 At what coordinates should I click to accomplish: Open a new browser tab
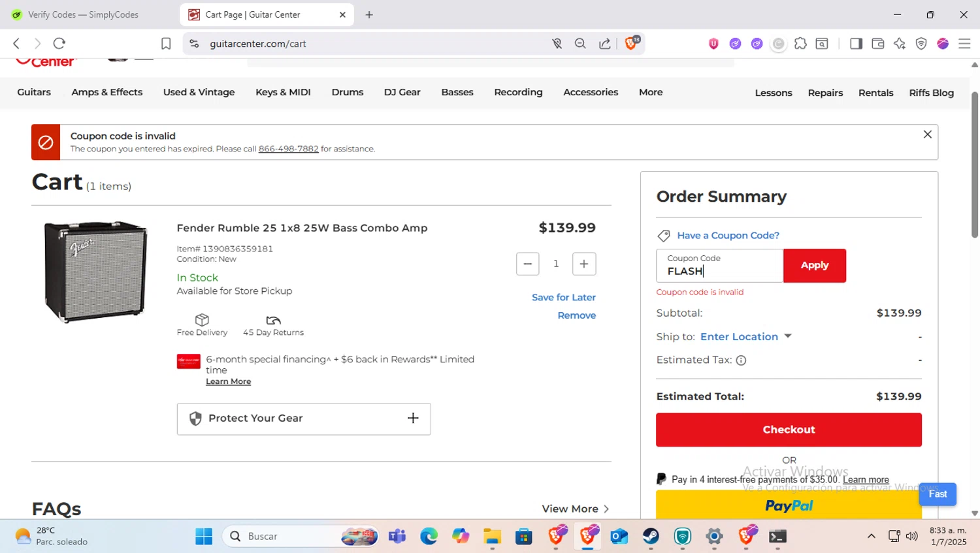tap(369, 14)
